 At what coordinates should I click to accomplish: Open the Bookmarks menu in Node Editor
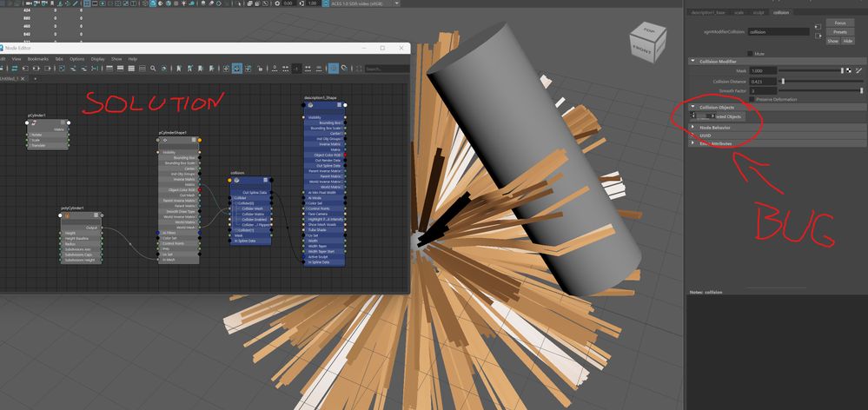pyautogui.click(x=38, y=59)
